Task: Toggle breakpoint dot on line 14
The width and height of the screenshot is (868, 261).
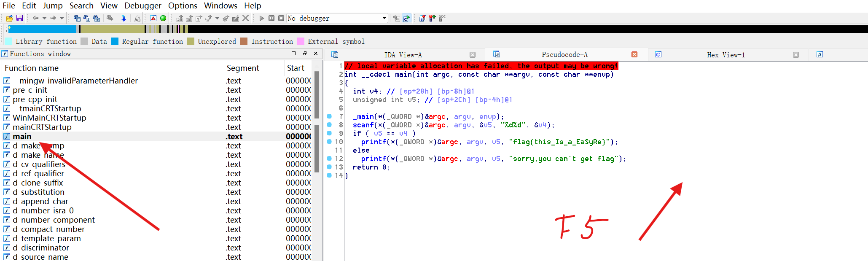Action: (x=329, y=175)
